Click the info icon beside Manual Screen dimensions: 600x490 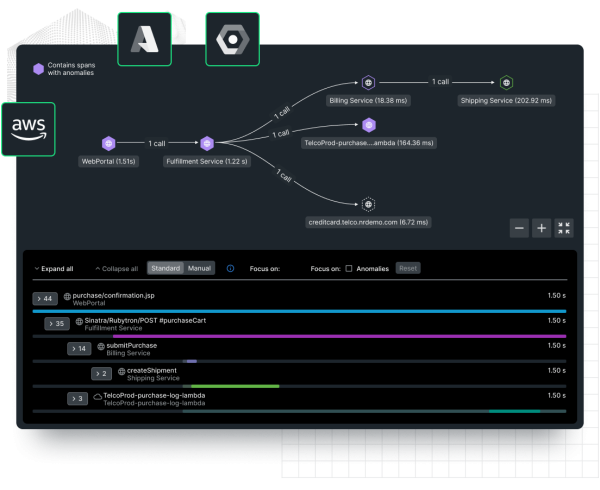230,268
